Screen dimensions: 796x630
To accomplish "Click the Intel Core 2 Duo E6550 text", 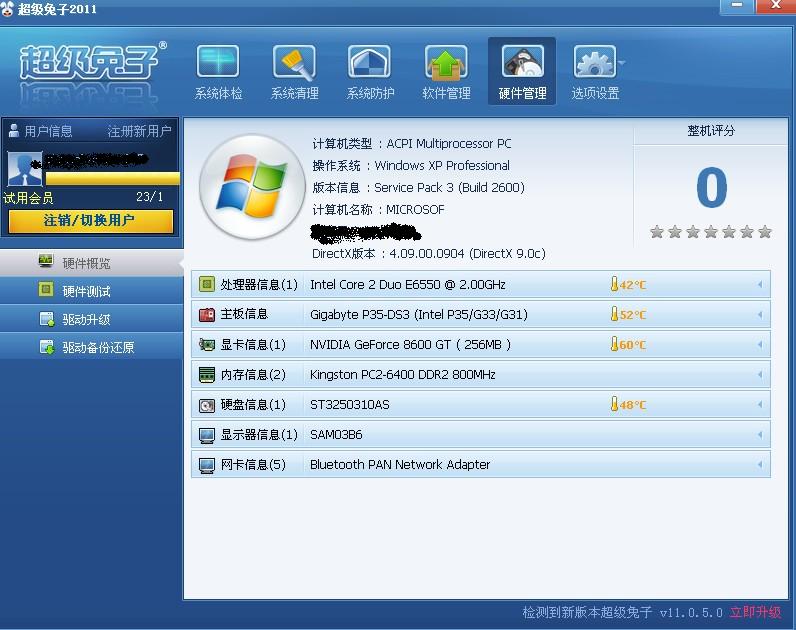I will (x=408, y=284).
